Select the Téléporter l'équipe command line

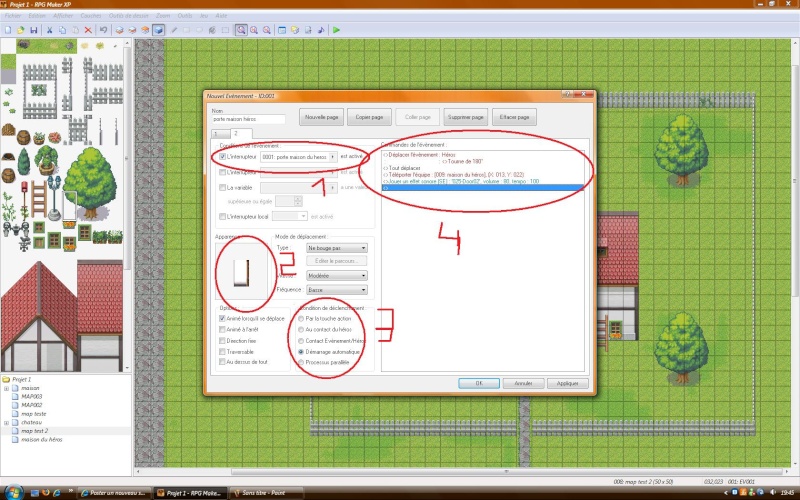click(x=454, y=174)
